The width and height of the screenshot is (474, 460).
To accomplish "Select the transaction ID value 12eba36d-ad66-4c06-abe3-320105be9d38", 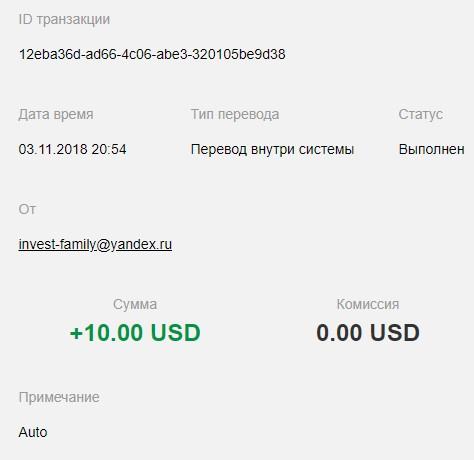I will coord(152,54).
